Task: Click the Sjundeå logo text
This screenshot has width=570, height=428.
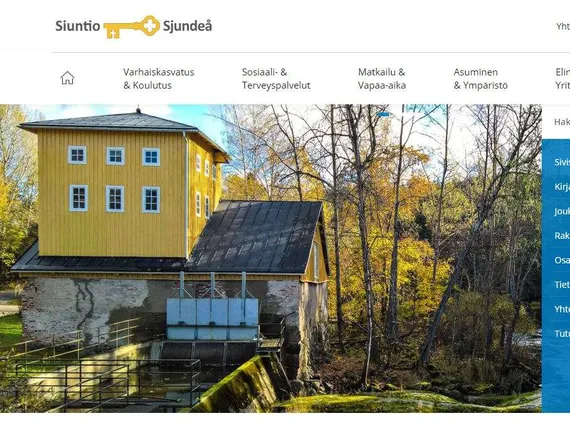Action: [x=187, y=27]
